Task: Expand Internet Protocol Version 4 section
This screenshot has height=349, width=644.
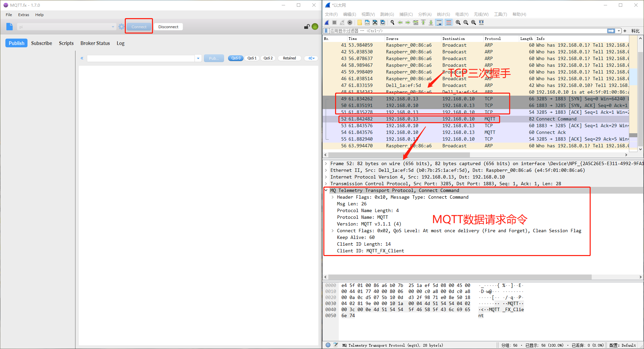Action: coord(326,177)
